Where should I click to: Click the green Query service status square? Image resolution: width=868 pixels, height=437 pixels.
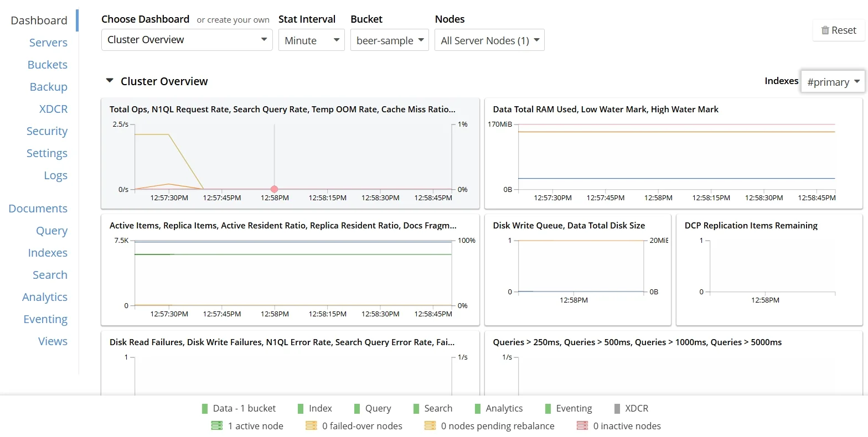(x=357, y=409)
